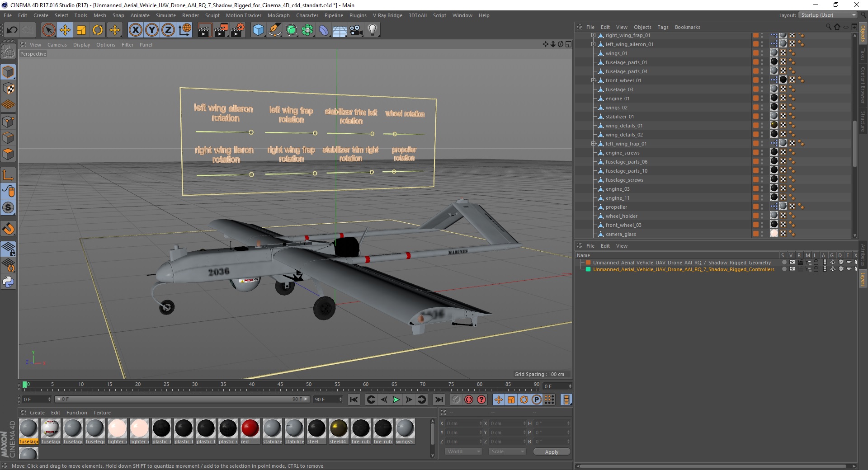
Task: Toggle visibility dots of wings_01 object
Action: click(762, 53)
